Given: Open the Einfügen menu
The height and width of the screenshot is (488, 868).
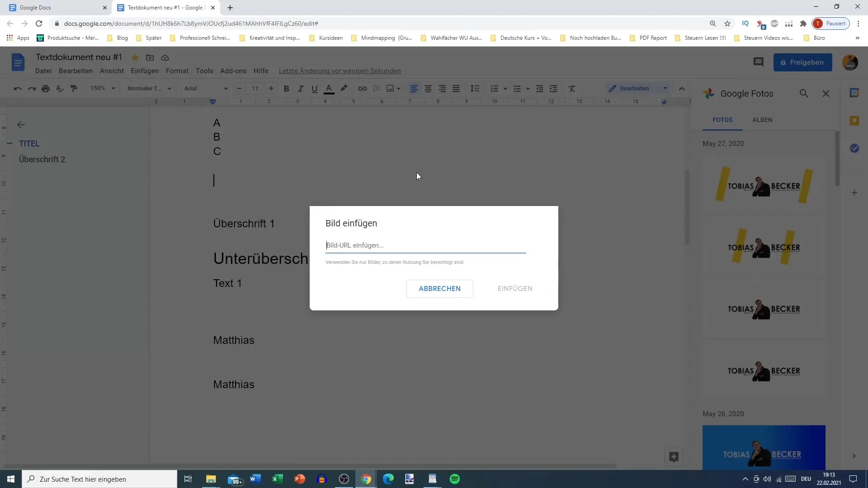Looking at the screenshot, I should pos(144,70).
